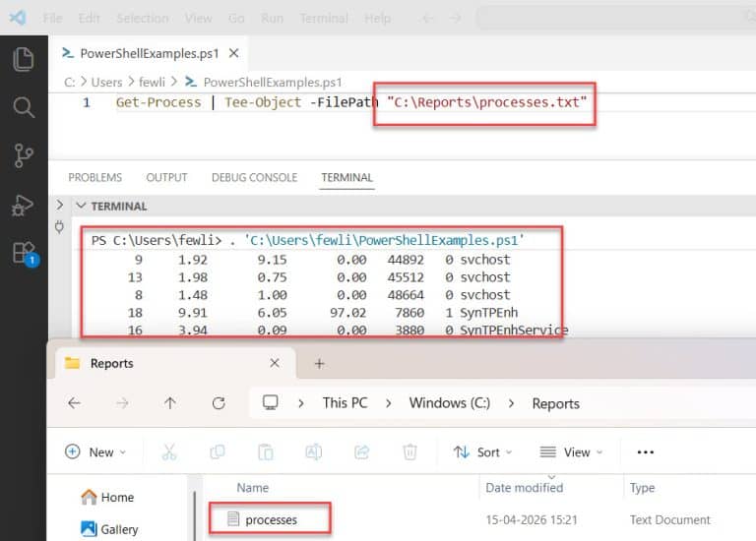Click the C: breadcrumb segment in editor

coord(70,83)
